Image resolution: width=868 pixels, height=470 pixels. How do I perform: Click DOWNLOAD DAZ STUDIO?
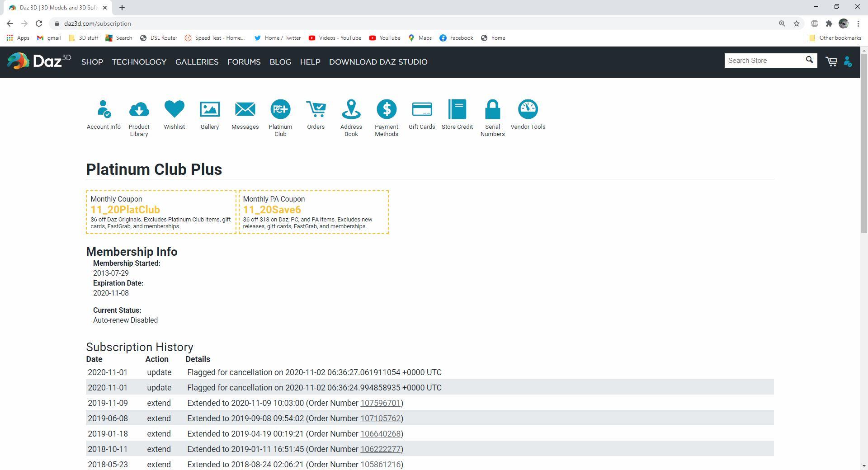(x=378, y=62)
